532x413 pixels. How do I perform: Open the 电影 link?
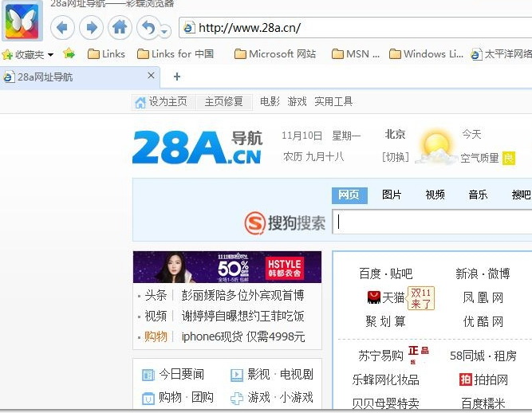coord(270,101)
